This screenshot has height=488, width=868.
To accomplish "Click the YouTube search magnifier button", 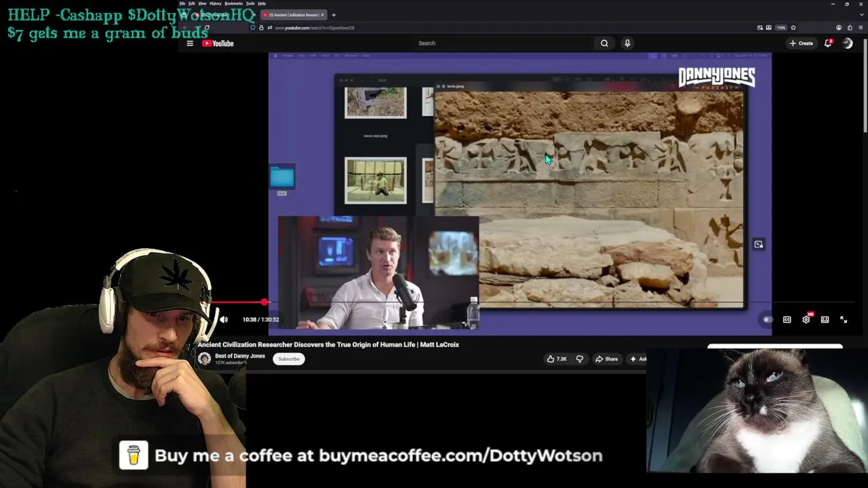I will [x=604, y=43].
